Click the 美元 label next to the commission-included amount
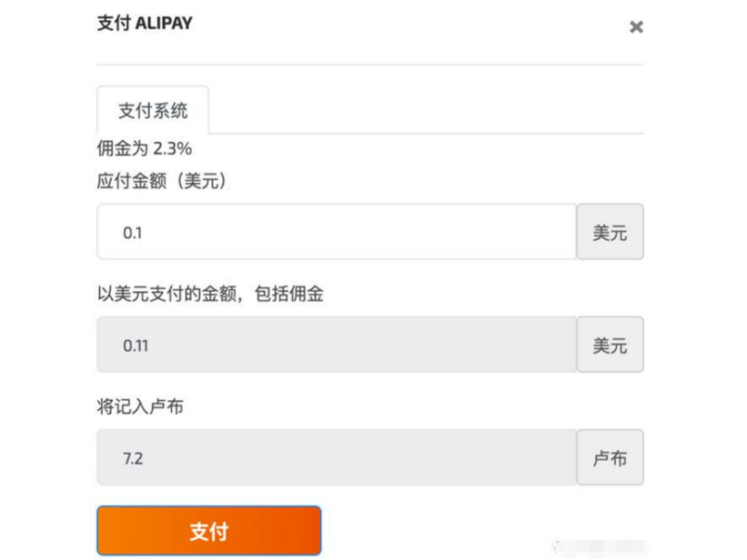This screenshot has width=747, height=560. pos(610,345)
